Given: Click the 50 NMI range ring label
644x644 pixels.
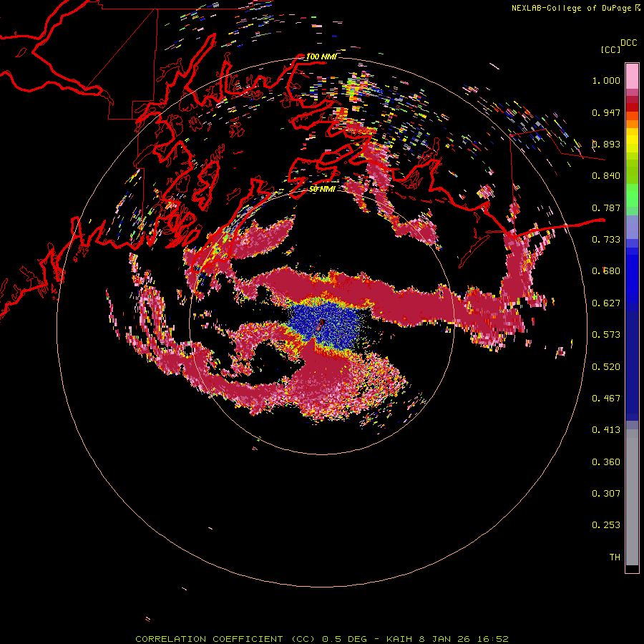Looking at the screenshot, I should (x=322, y=189).
